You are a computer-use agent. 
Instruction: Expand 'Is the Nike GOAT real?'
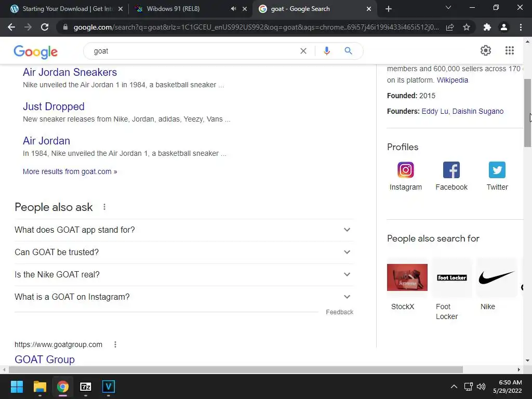point(184,274)
